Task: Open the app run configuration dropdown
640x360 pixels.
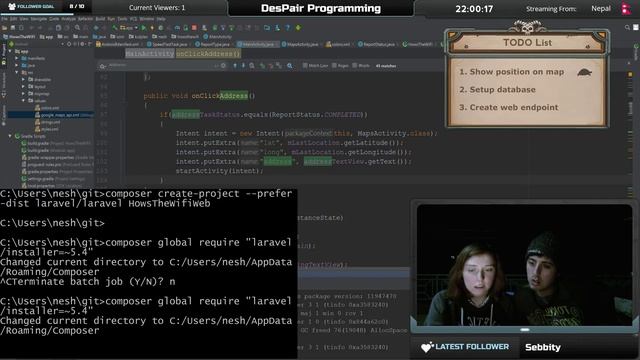Action: pos(129,28)
